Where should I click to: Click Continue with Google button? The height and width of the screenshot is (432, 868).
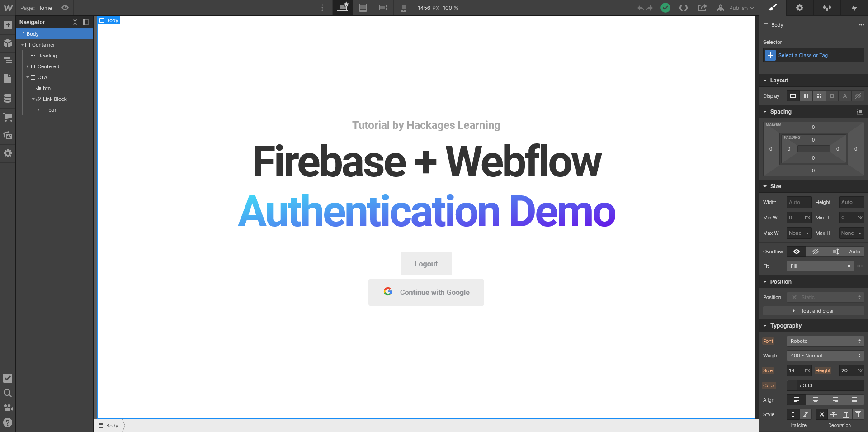426,292
